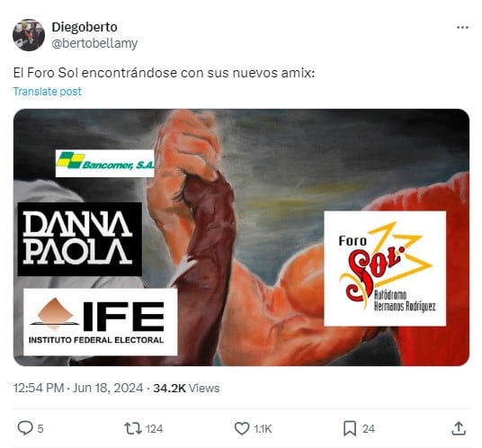Open the handshake meme image
The height and width of the screenshot is (448, 482).
(241, 237)
